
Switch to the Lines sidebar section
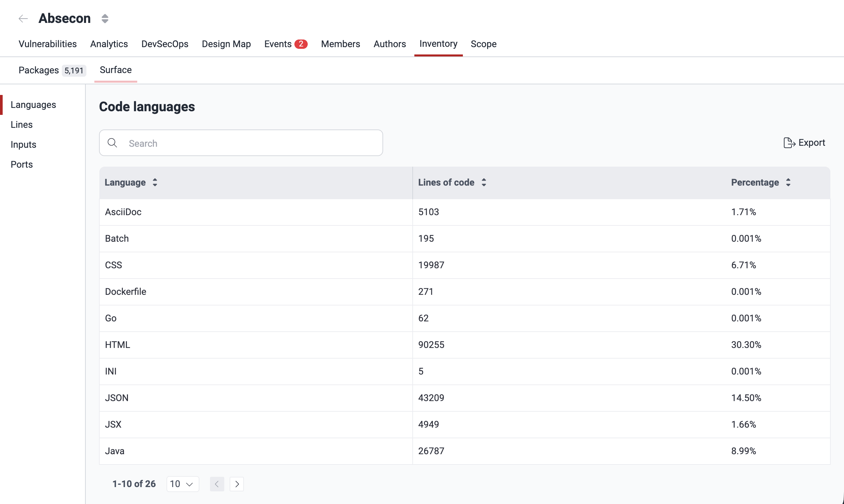click(x=21, y=124)
